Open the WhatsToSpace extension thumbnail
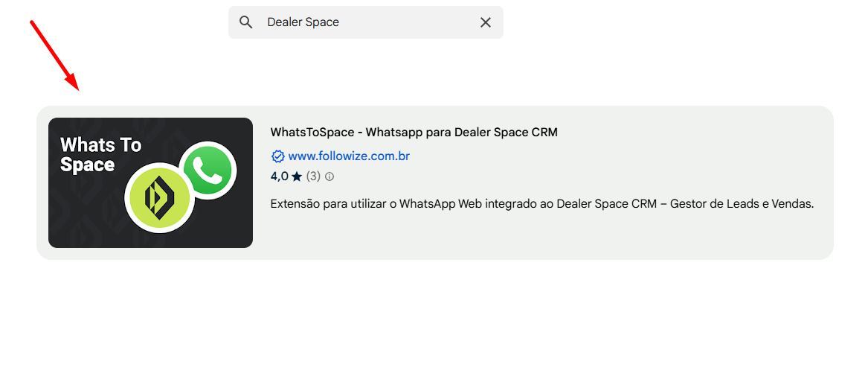The image size is (868, 382). tap(150, 182)
